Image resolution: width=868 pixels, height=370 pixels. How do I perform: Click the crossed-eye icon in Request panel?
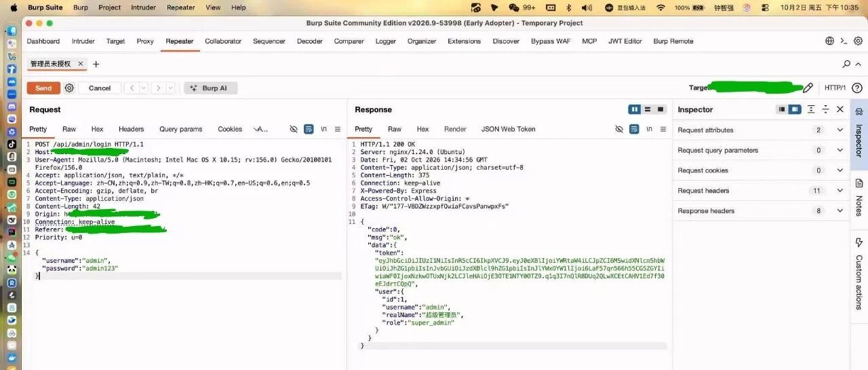pyautogui.click(x=294, y=129)
